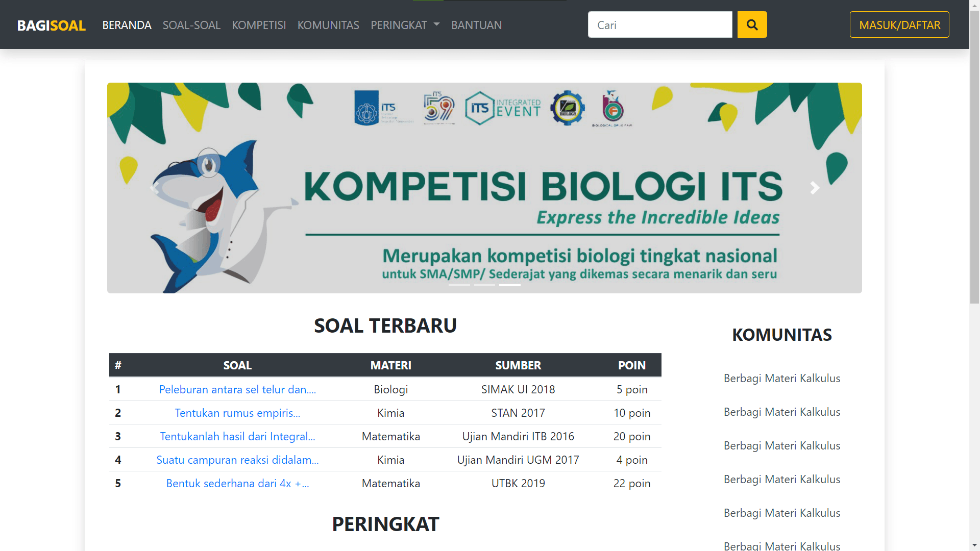Image resolution: width=980 pixels, height=551 pixels.
Task: Go to previous carousel slide arrow
Action: pyautogui.click(x=154, y=188)
